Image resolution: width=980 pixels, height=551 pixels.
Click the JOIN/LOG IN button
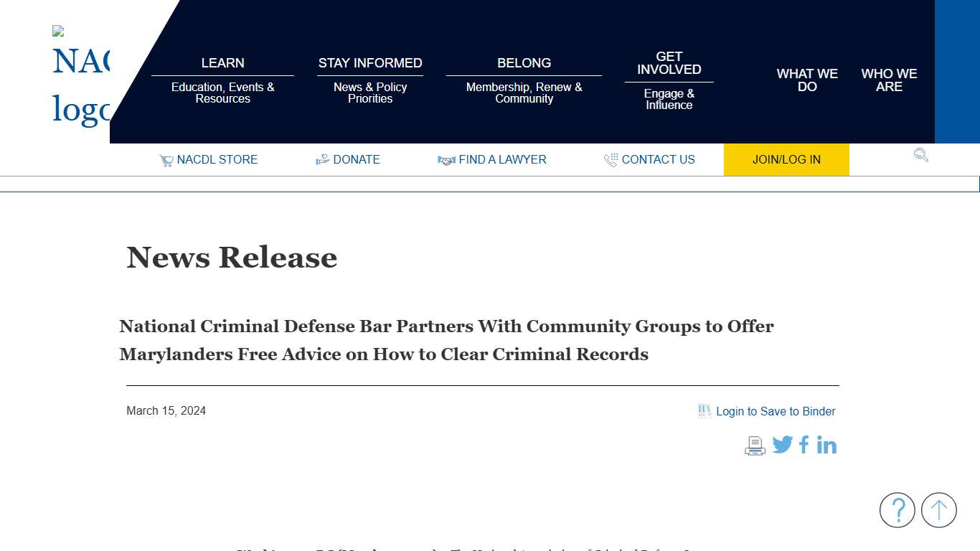click(786, 159)
